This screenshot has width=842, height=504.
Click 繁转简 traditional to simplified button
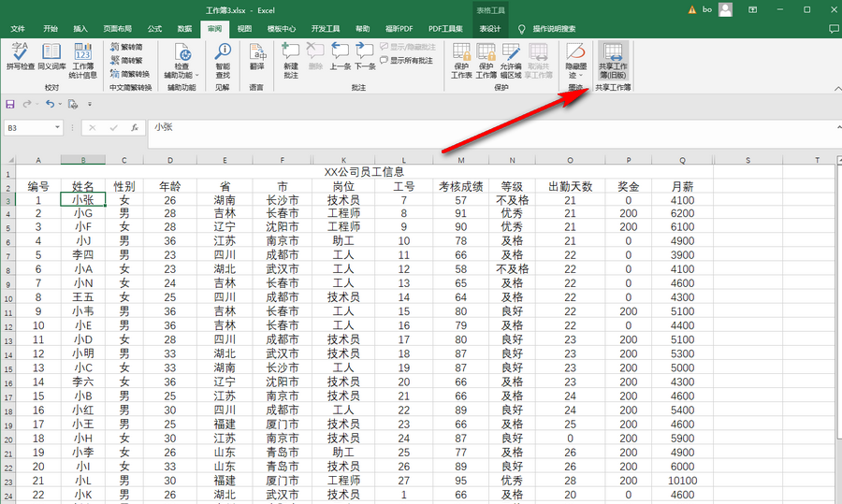(x=126, y=47)
